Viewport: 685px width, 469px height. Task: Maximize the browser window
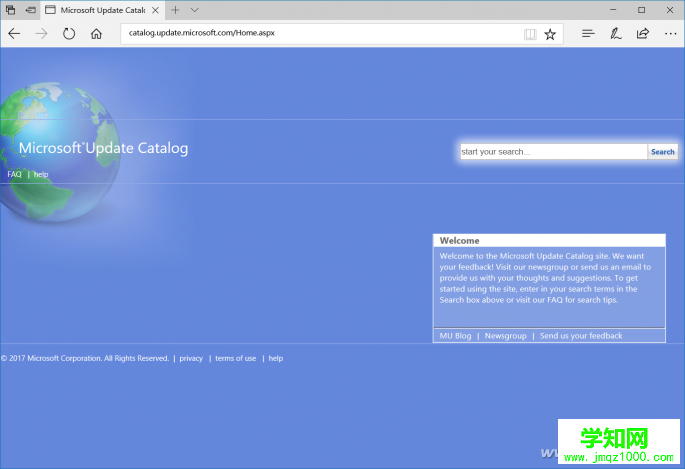pos(641,10)
